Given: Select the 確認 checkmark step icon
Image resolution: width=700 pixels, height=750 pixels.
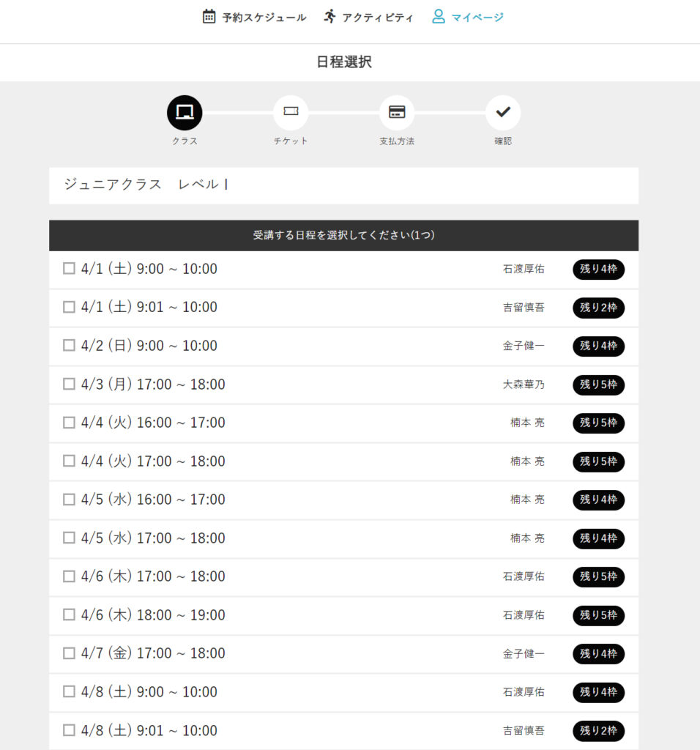Looking at the screenshot, I should point(503,112).
